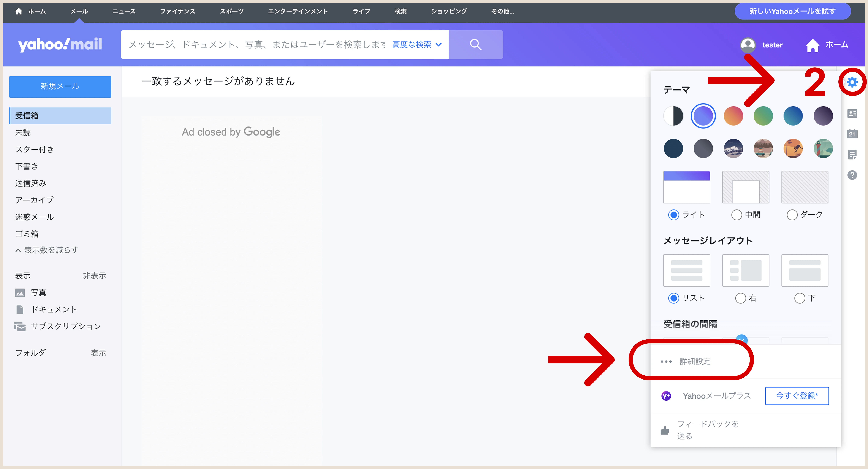This screenshot has width=868, height=469.
Task: Show folders with the 表示 toggle
Action: 98,353
